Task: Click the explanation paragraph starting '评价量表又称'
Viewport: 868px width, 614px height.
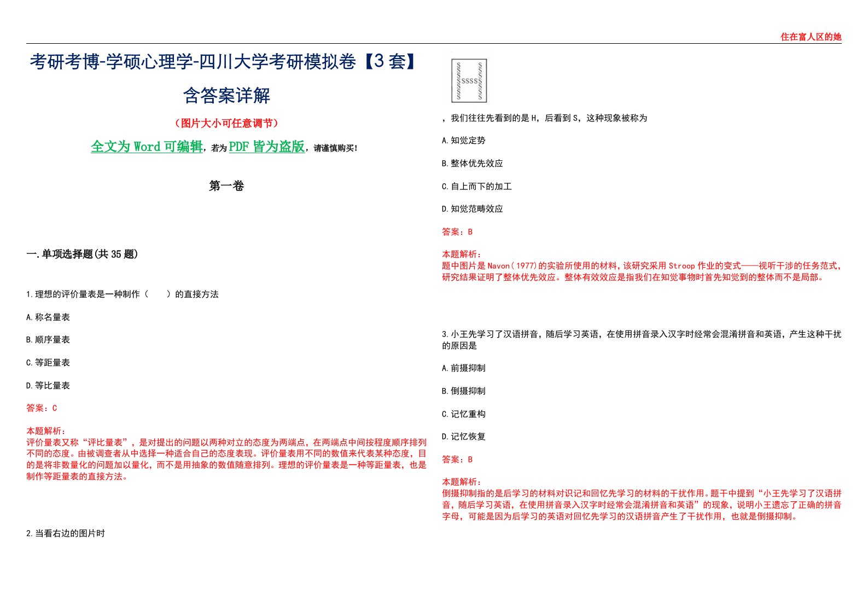Action: 226,460
